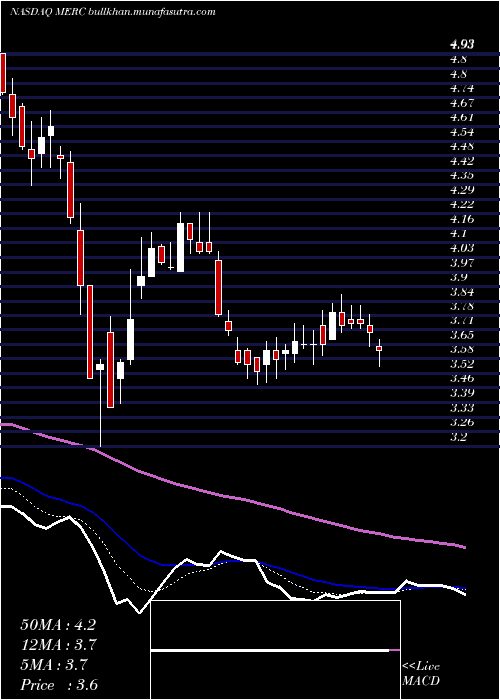
Task: Click the 4.61 price axis label
Action: pyautogui.click(x=462, y=117)
